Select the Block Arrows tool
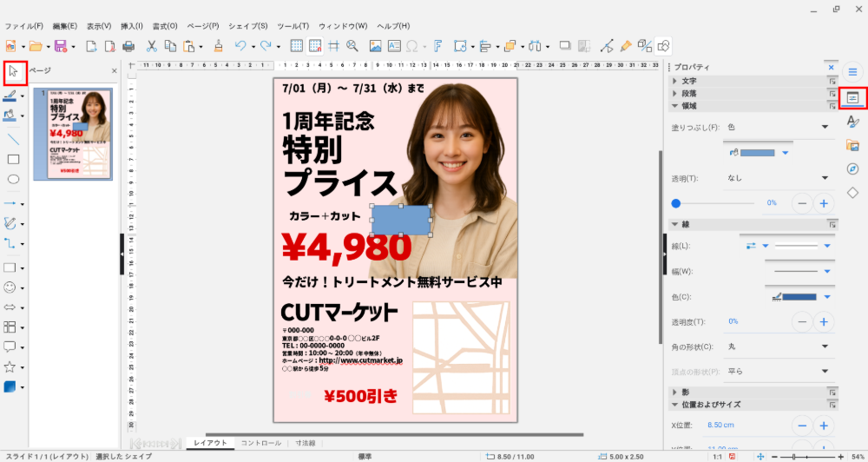 point(10,307)
